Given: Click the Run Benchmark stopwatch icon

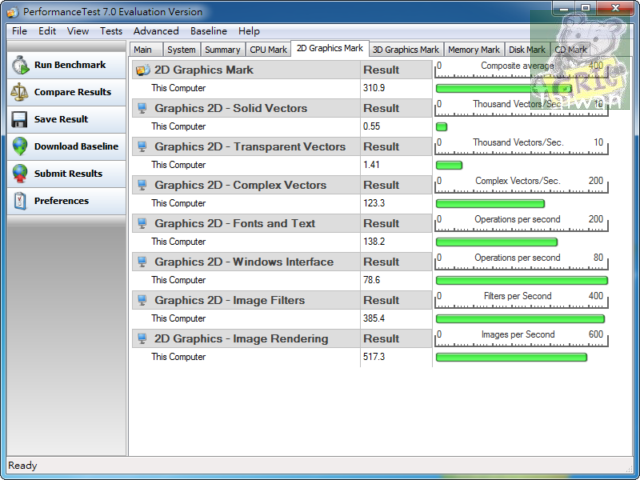Looking at the screenshot, I should tap(20, 65).
